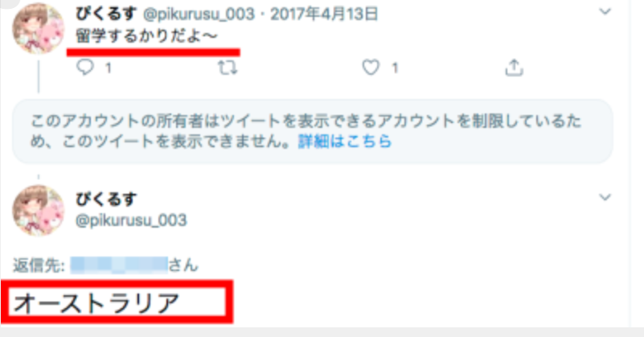Click the オーストラリア tweet text
Image resolution: width=644 pixels, height=337 pixels.
97,303
